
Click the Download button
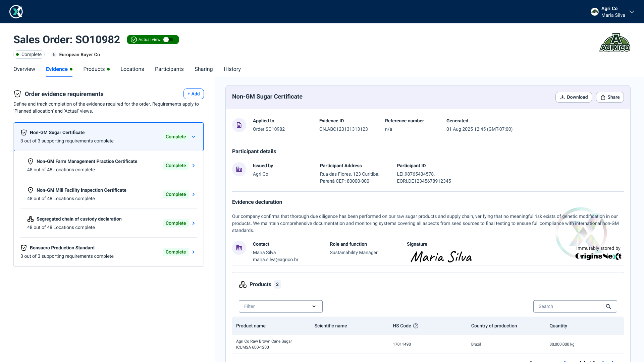[x=574, y=97]
